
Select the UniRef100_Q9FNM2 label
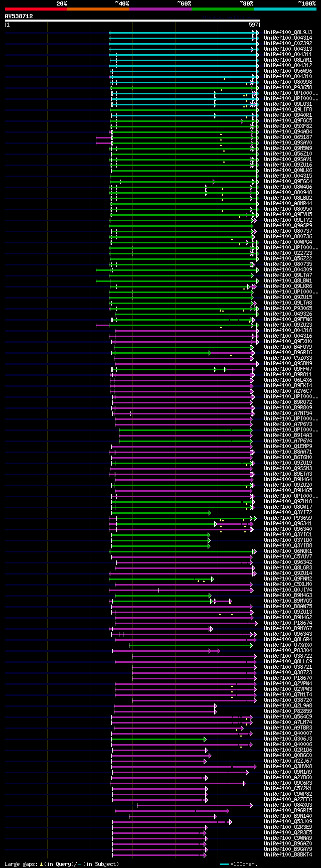coord(288,578)
